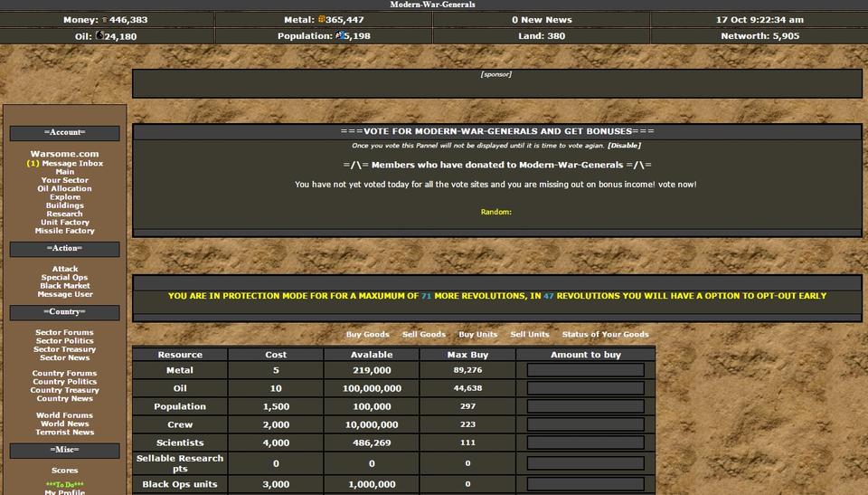Disable the vote panel via [Disable] link
Viewport: 868px width, 495px height.
(624, 146)
